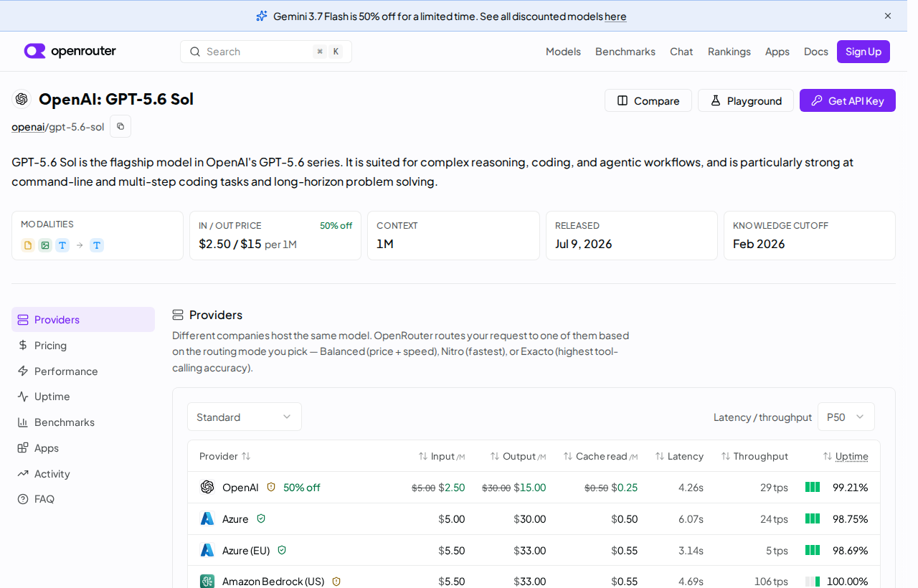Image resolution: width=918 pixels, height=588 pixels.
Task: Go to the Uptime sidebar section
Action: click(x=83, y=397)
